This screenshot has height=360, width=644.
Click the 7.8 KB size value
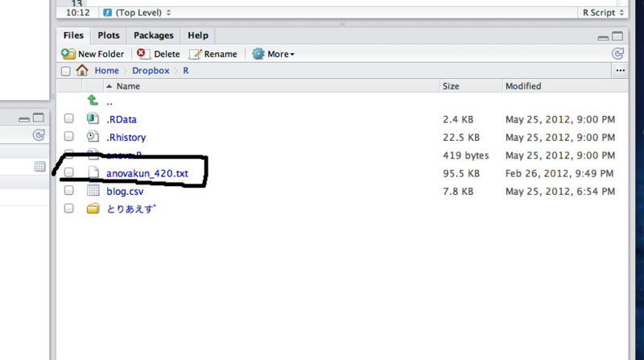pos(458,192)
